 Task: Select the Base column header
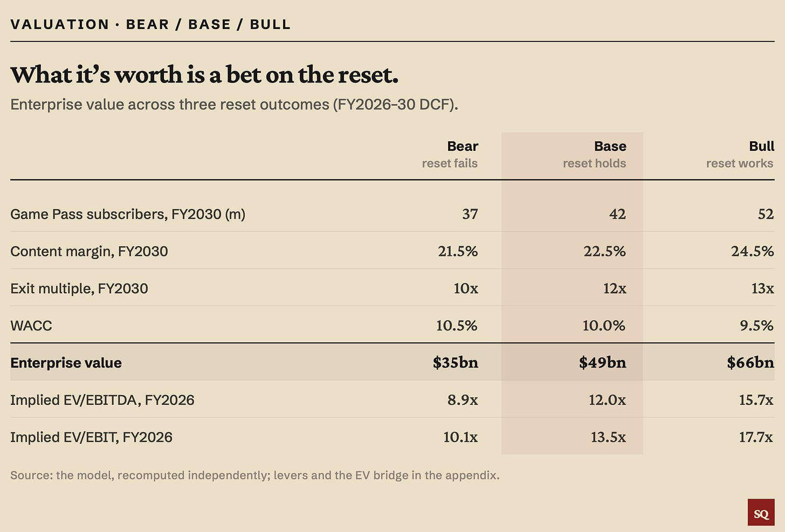610,147
